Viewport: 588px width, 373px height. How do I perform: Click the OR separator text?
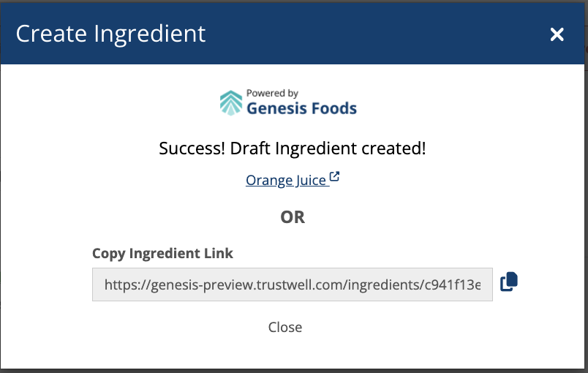293,217
